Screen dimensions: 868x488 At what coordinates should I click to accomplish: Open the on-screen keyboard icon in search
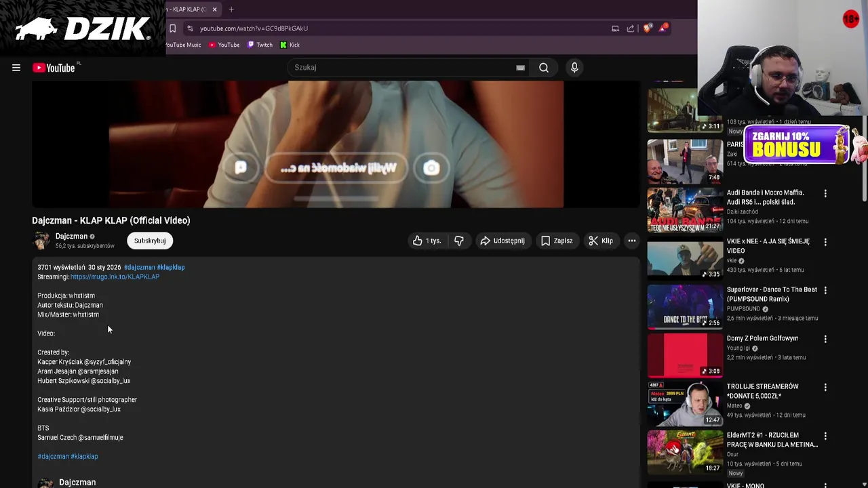point(520,68)
